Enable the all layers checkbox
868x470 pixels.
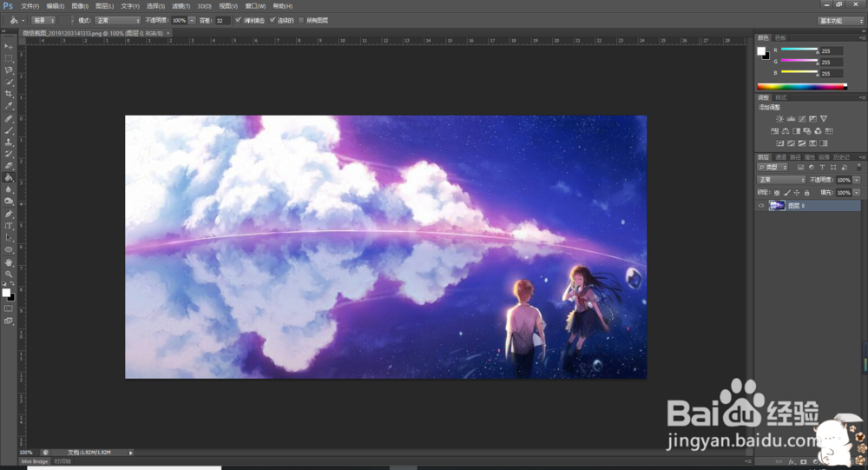[x=301, y=21]
